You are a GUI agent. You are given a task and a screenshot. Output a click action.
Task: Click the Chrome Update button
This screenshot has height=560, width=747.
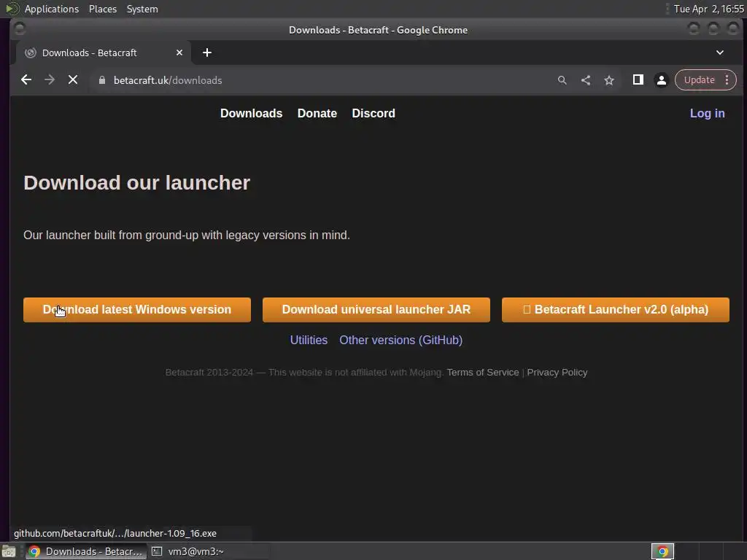(x=699, y=80)
